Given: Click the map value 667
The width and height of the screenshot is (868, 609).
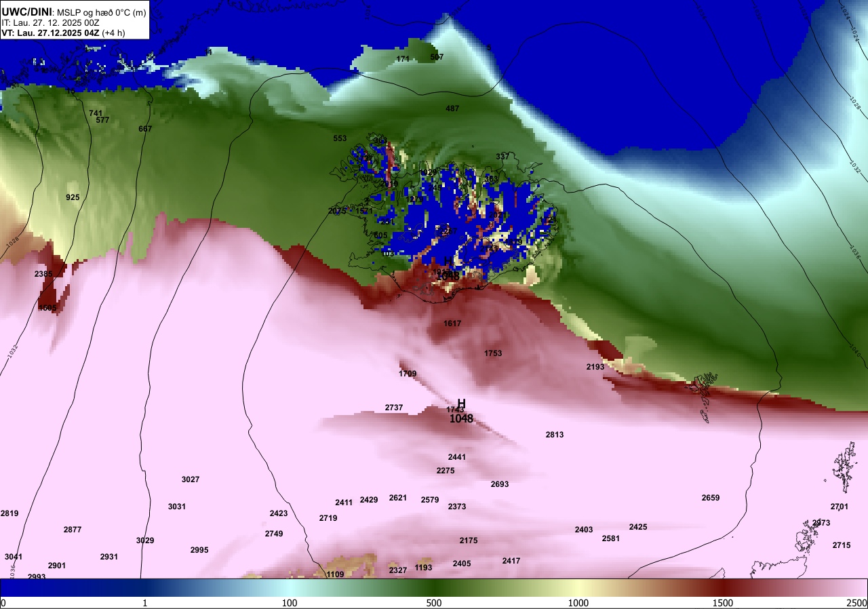Looking at the screenshot, I should [145, 129].
